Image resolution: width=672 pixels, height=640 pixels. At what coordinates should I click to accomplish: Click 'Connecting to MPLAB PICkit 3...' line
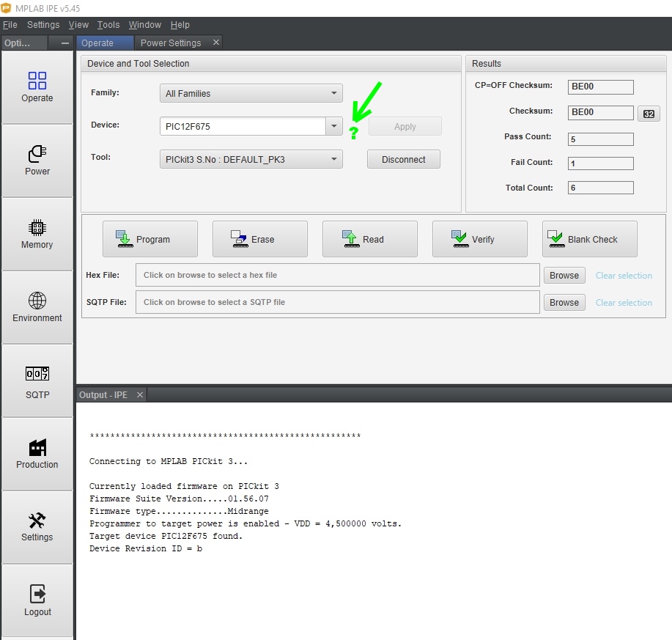click(x=169, y=461)
